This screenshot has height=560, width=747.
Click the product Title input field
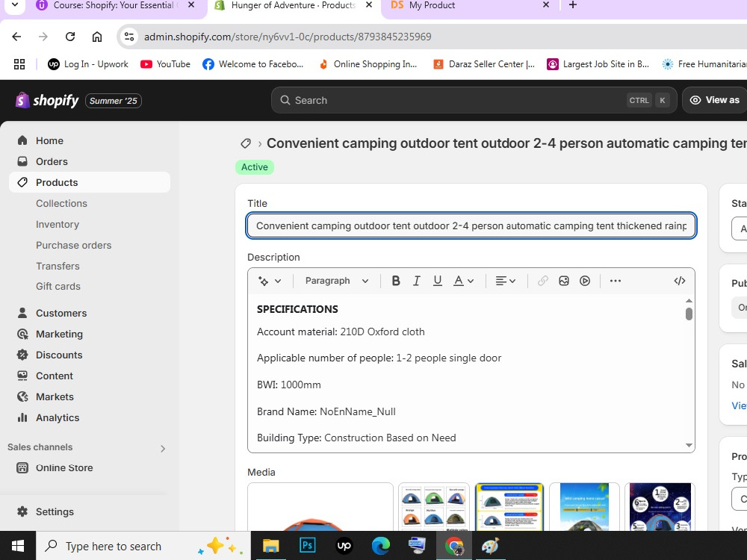[471, 225]
